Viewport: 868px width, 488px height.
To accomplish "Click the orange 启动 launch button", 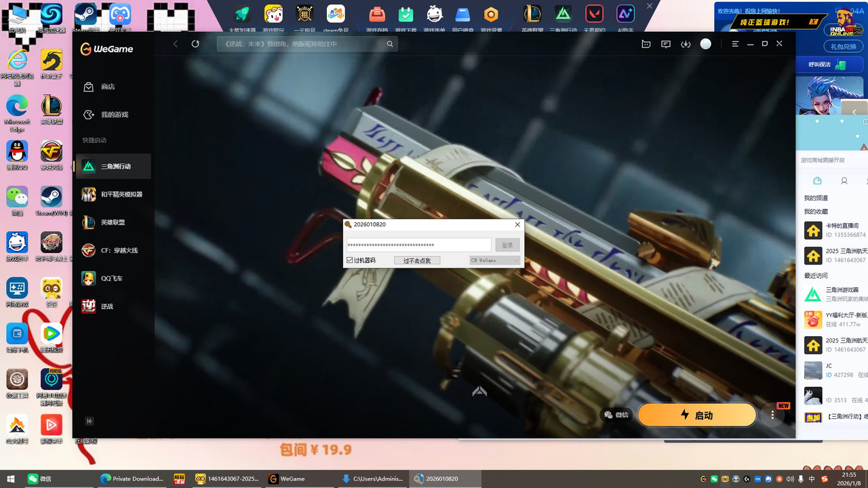I will 697,415.
